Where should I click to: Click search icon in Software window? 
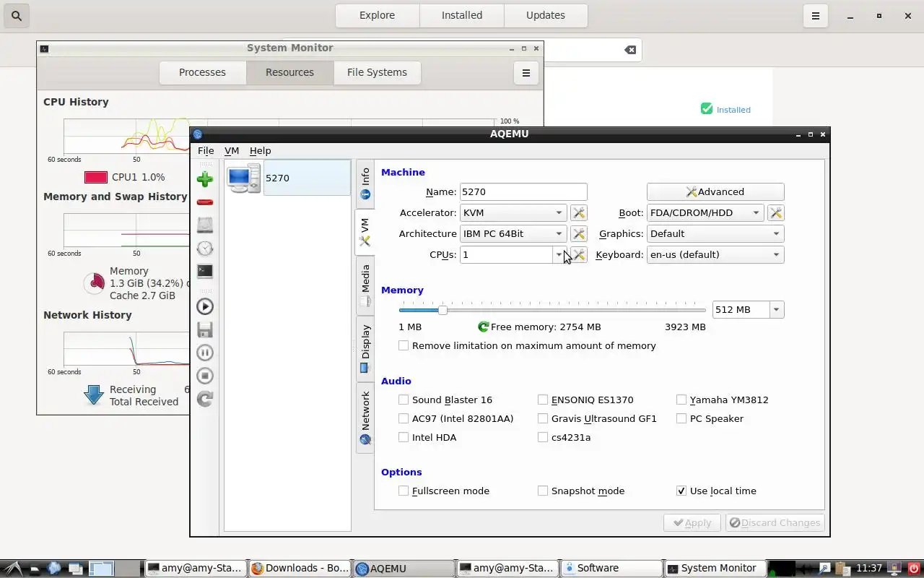tap(16, 15)
